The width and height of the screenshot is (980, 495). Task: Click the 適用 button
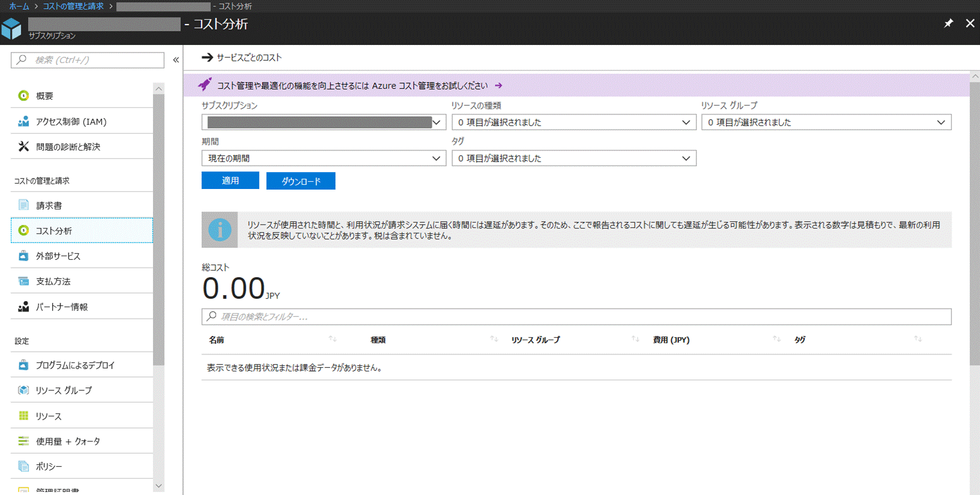[x=230, y=181]
